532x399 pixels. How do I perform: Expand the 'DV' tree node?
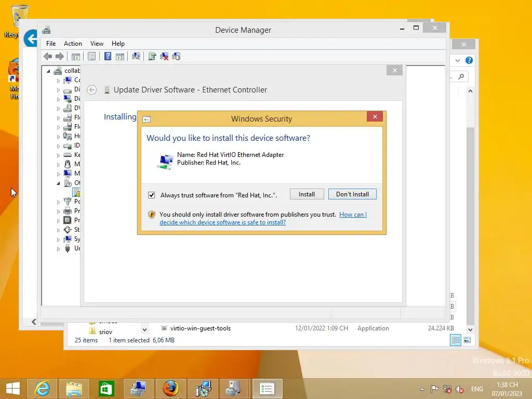[x=58, y=109]
